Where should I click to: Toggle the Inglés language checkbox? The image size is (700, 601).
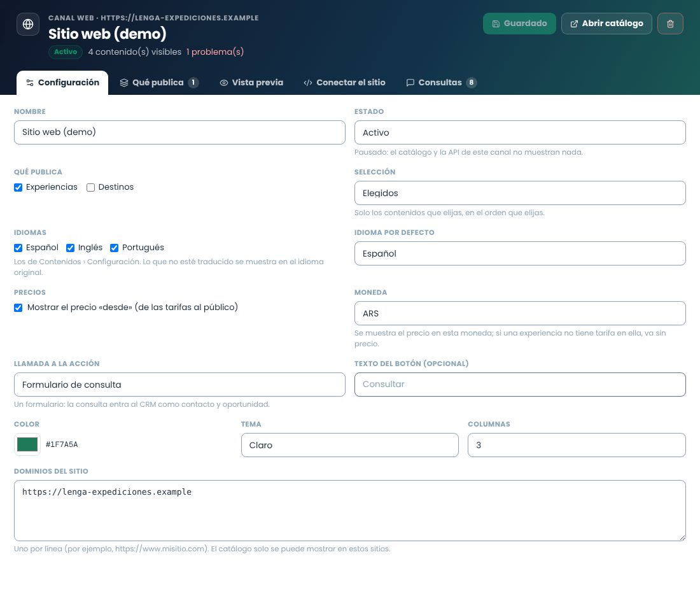[70, 248]
